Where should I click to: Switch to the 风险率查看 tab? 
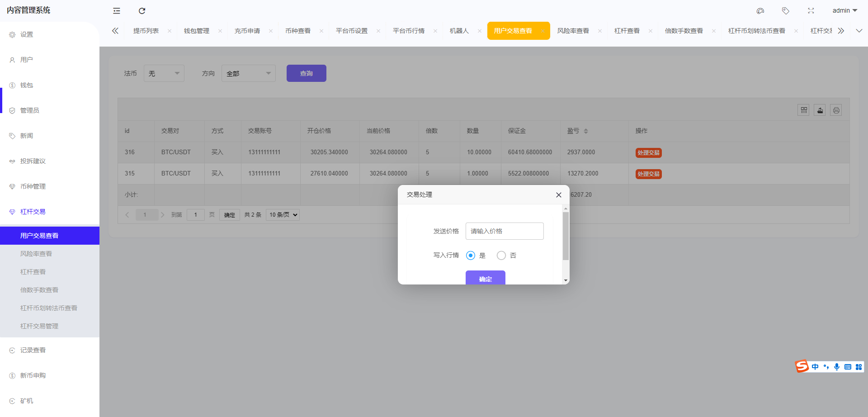point(573,31)
